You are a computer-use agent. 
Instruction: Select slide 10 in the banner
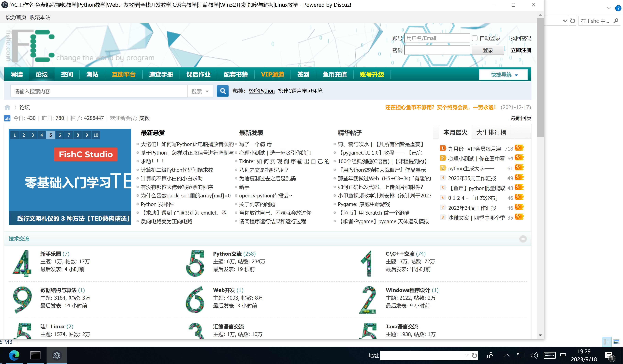(x=96, y=135)
